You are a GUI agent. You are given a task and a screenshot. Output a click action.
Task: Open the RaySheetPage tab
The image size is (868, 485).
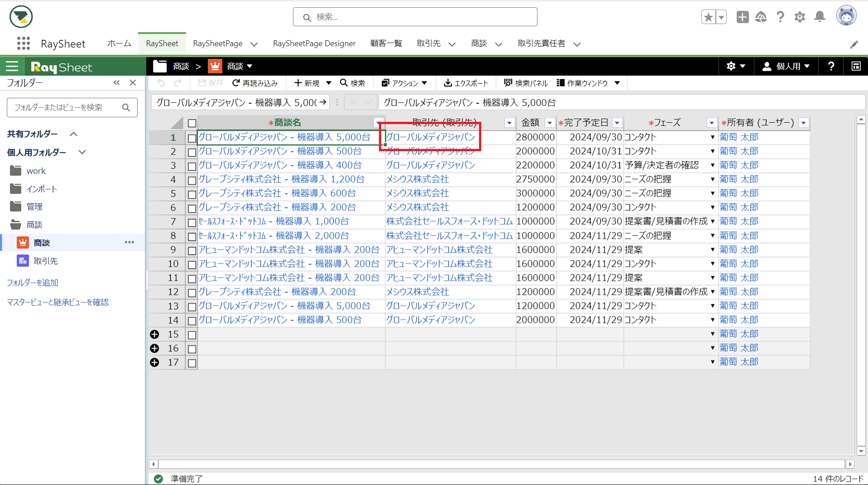218,43
